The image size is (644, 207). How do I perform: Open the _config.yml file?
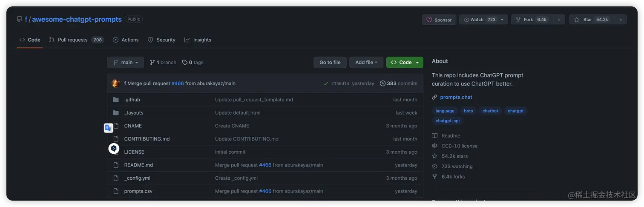137,178
